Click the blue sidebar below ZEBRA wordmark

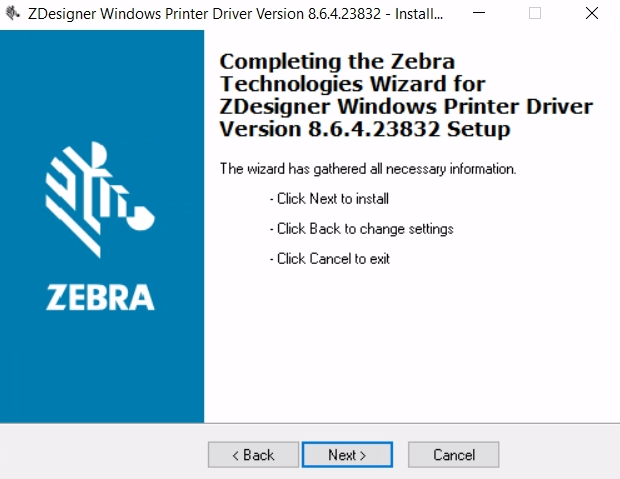102,368
